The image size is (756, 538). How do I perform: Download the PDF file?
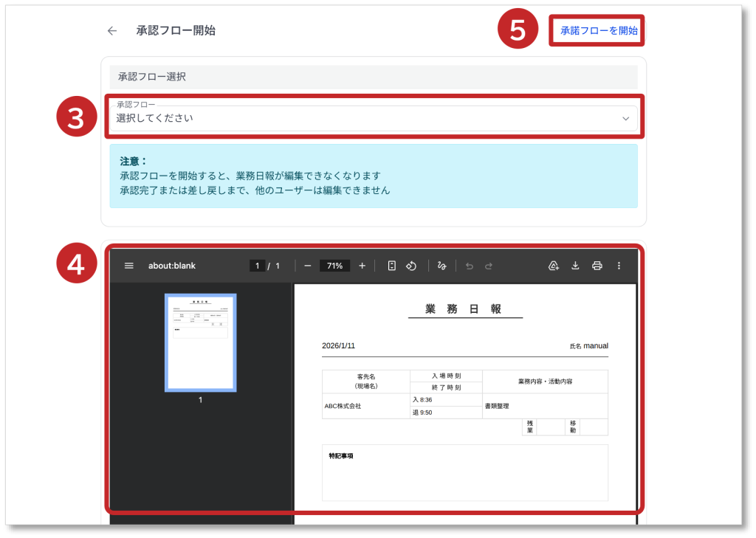(575, 266)
